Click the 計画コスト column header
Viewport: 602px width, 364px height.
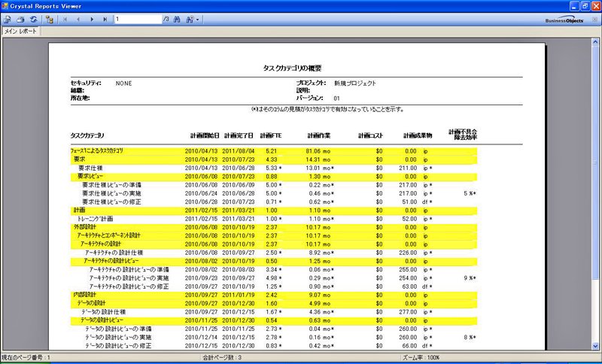point(370,135)
